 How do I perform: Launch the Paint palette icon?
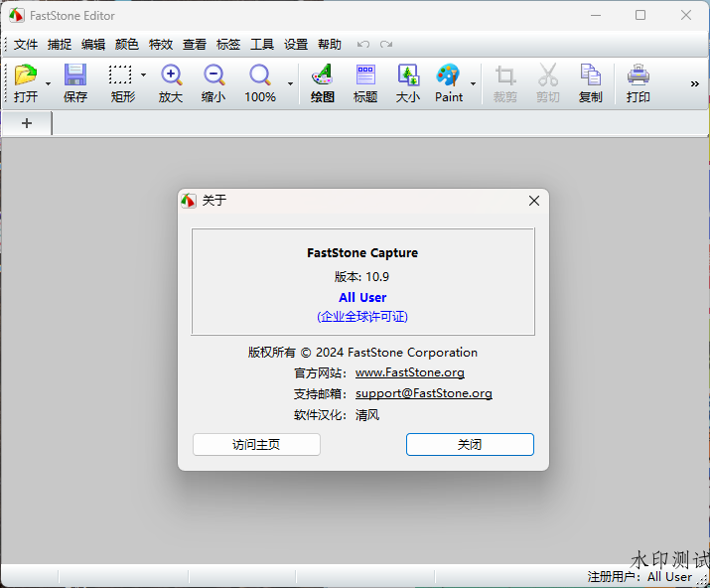448,75
